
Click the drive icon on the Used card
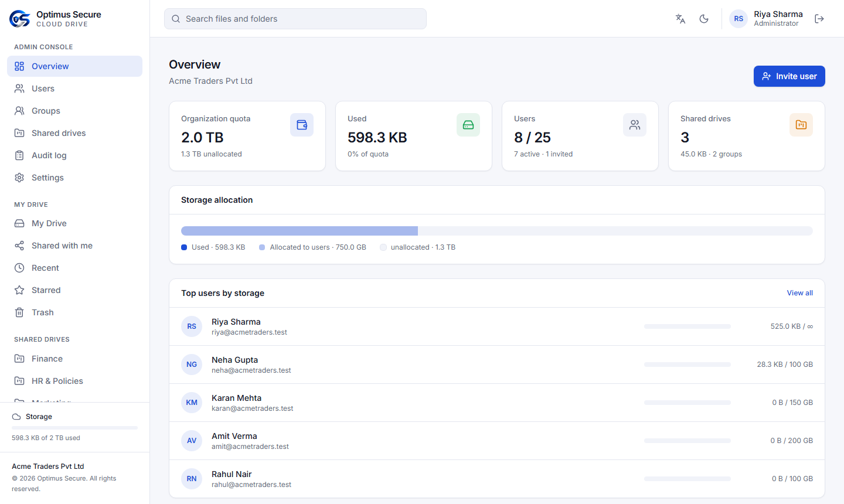point(468,125)
